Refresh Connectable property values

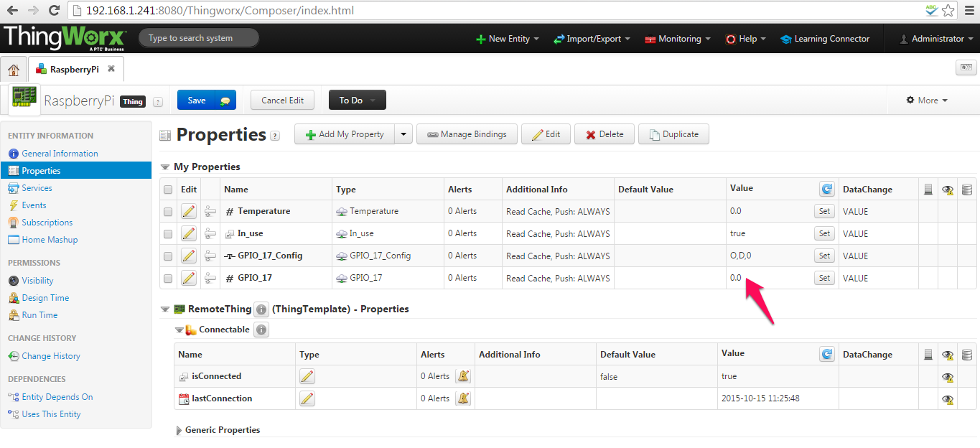coord(827,354)
